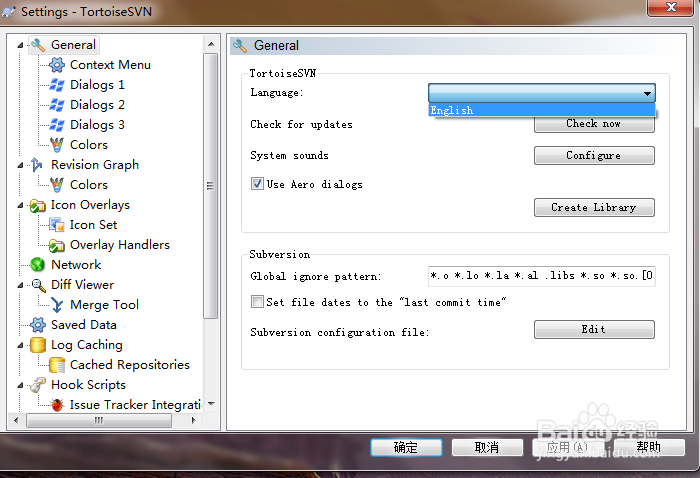Toggle the Use Aero dialogs checkbox
700x478 pixels.
(x=257, y=184)
